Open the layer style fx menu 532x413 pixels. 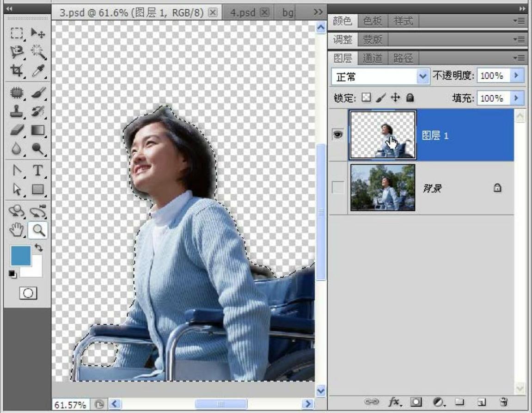(x=395, y=401)
